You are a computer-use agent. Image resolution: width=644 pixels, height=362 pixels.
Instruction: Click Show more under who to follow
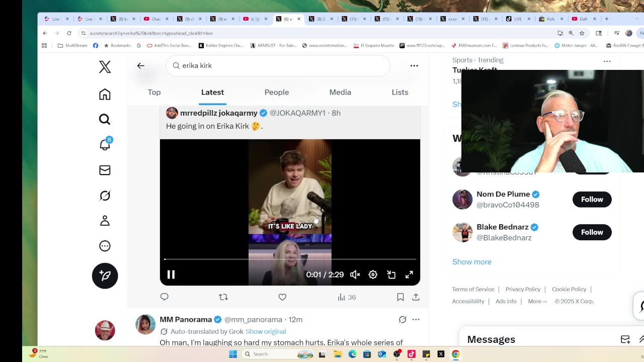(472, 261)
